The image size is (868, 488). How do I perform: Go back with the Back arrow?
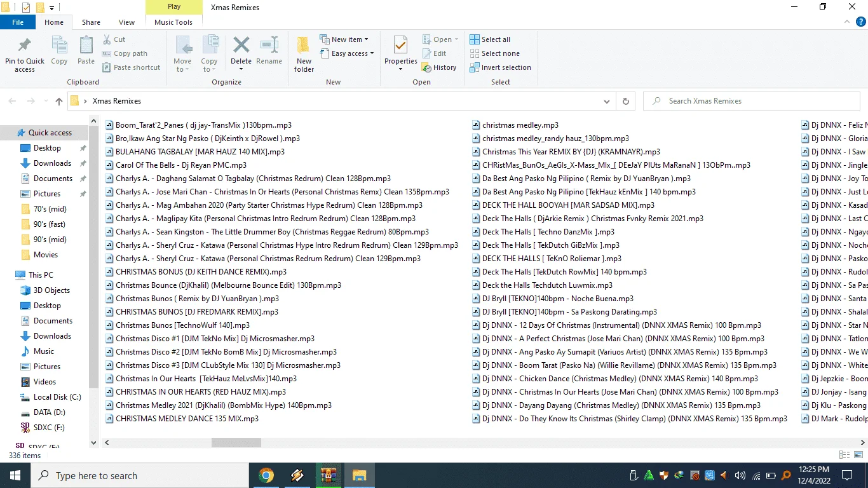(12, 101)
